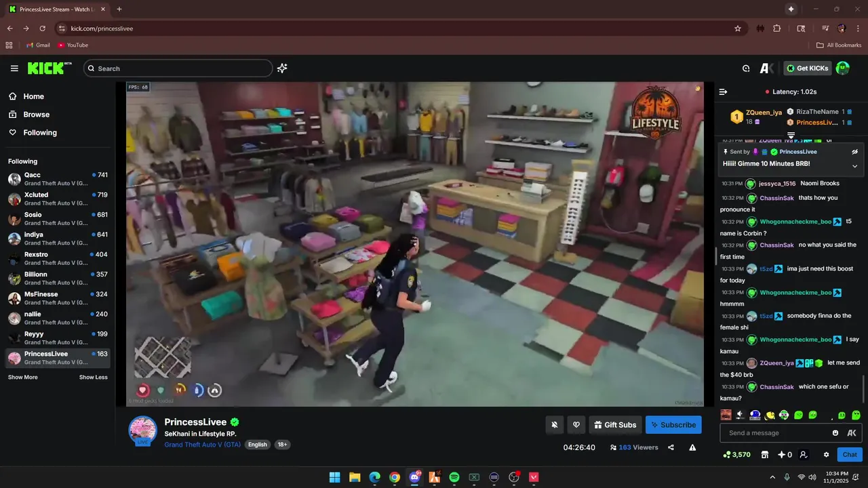This screenshot has width=868, height=488.
Task: Click the 3,570 channel points balance
Action: [x=736, y=455]
